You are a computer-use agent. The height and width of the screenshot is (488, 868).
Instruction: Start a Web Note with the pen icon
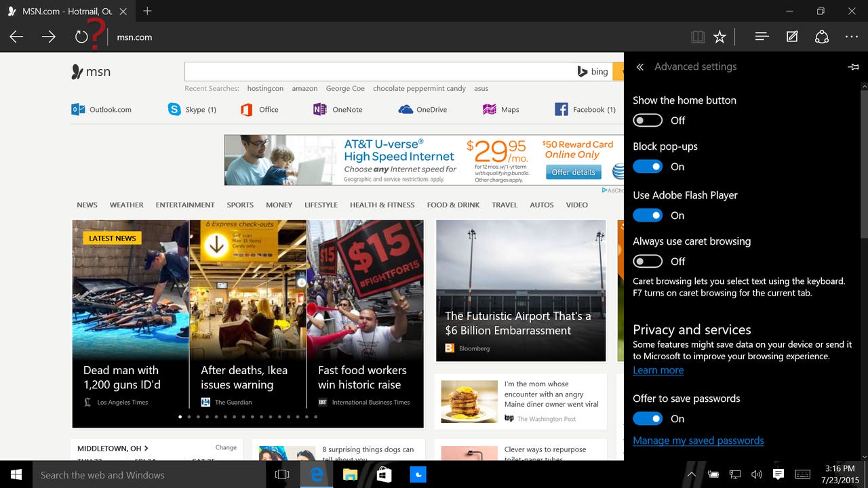coord(792,37)
